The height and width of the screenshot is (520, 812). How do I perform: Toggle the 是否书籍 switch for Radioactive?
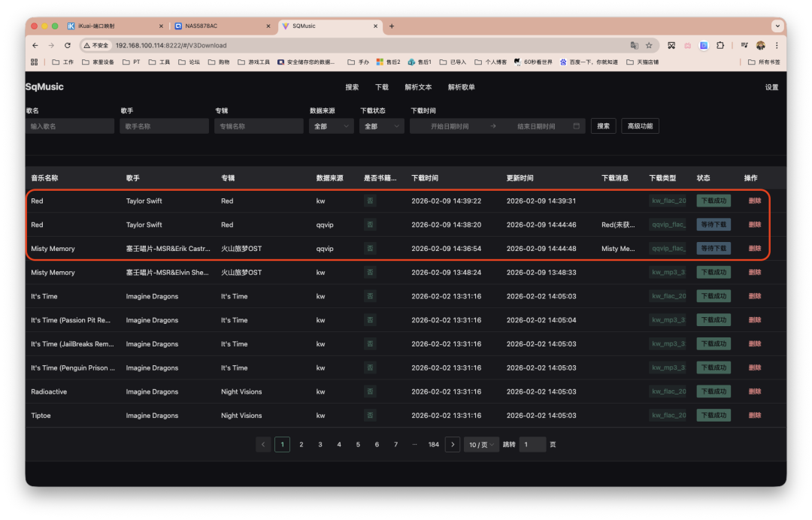pyautogui.click(x=370, y=391)
